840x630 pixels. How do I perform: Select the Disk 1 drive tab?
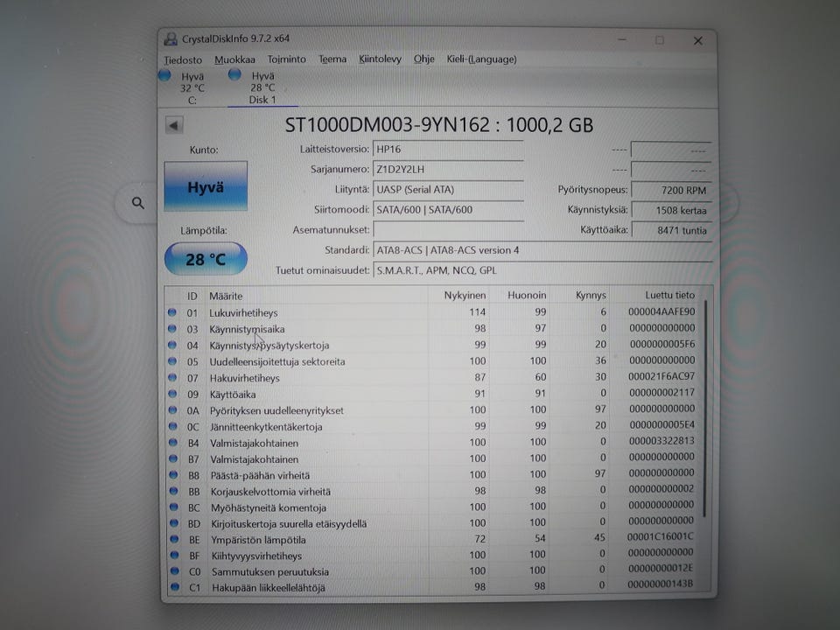point(262,87)
